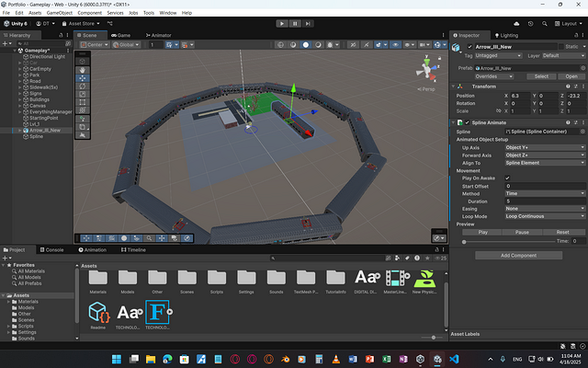Select the Transform tool in Scene toolbar
The height and width of the screenshot is (368, 588).
(83, 110)
